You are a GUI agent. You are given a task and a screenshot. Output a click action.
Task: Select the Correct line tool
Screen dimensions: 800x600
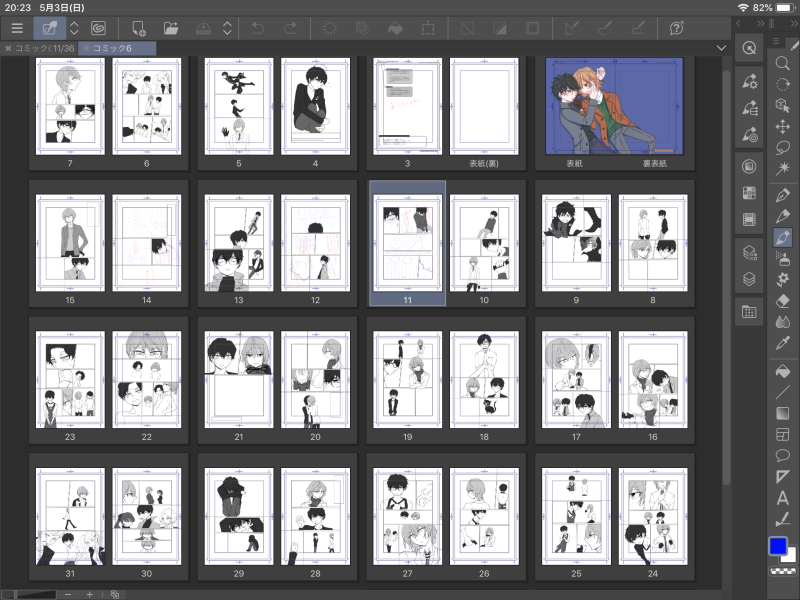tap(782, 519)
